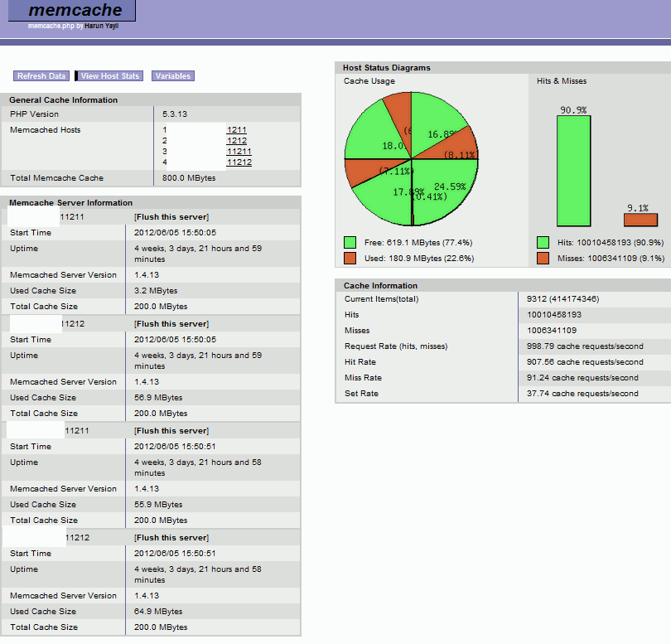Follow the host 1211 link
Image resolution: width=671 pixels, height=644 pixels.
pyautogui.click(x=235, y=130)
